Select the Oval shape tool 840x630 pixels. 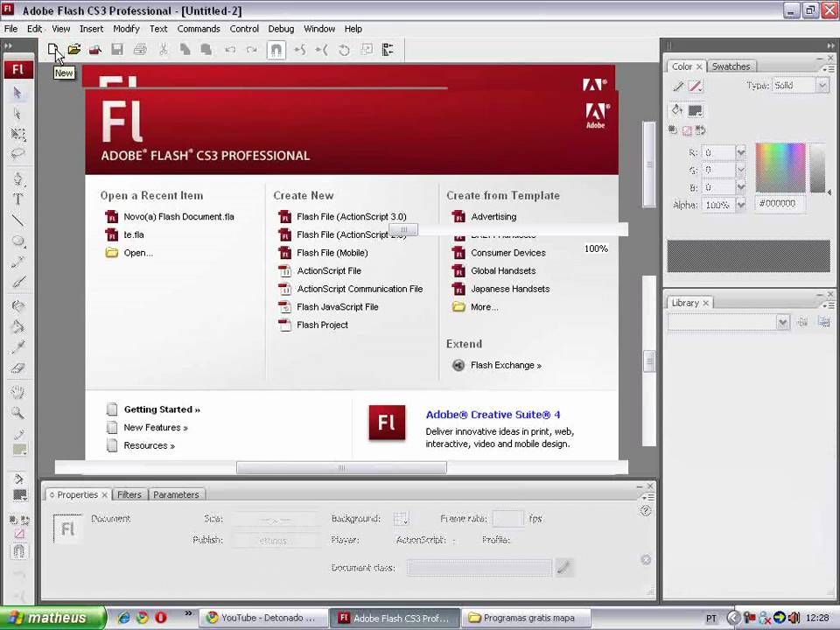click(17, 241)
